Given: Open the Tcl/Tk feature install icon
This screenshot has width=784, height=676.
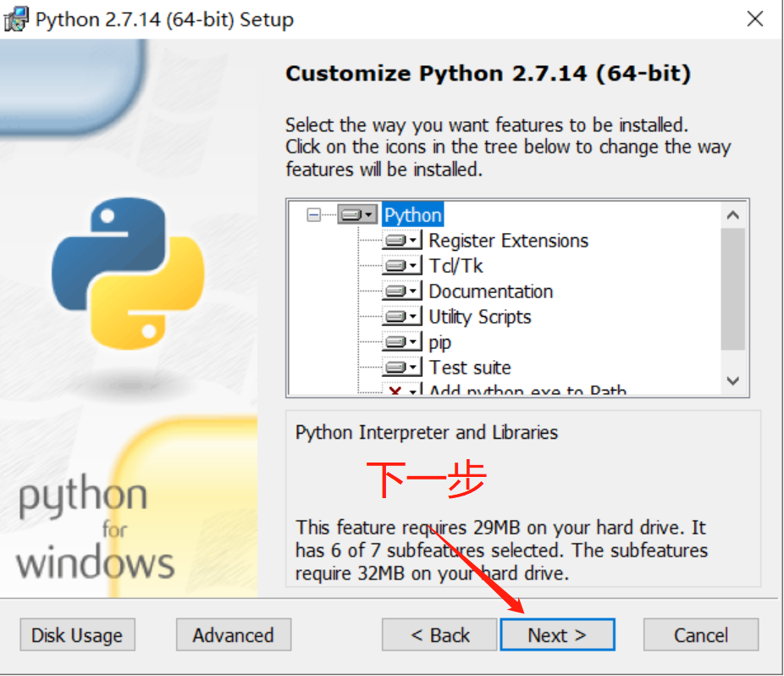Looking at the screenshot, I should 401,266.
